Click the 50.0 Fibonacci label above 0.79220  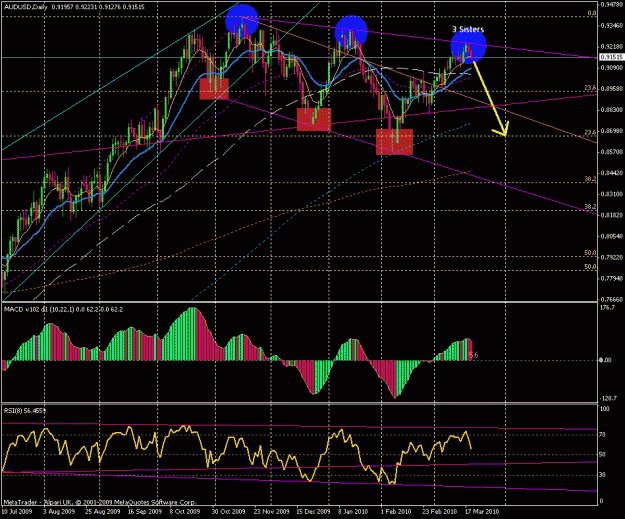pos(590,253)
